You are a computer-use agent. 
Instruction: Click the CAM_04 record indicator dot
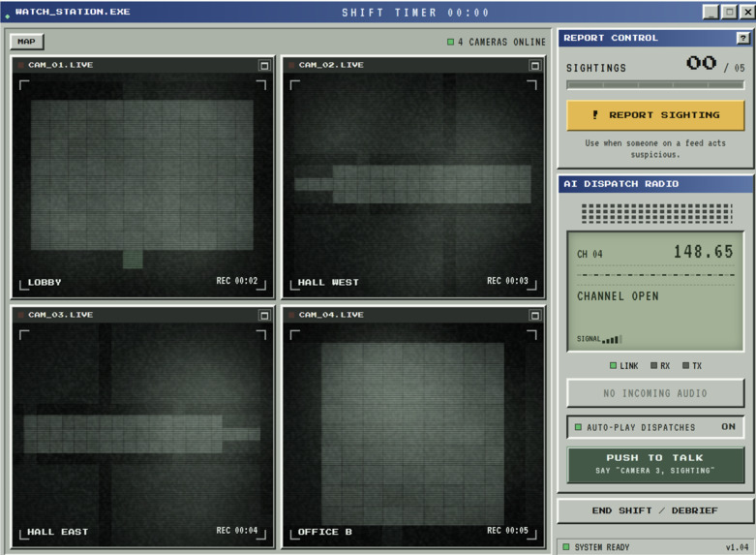coord(291,315)
